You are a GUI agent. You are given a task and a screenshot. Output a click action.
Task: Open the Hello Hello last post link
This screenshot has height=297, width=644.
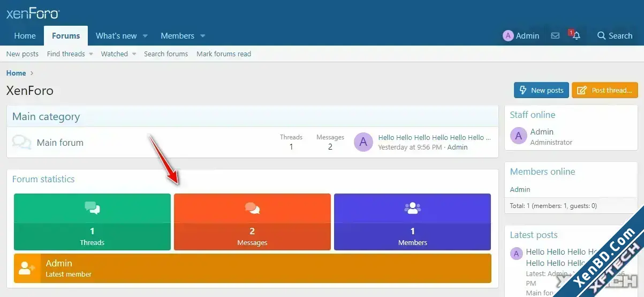[434, 137]
